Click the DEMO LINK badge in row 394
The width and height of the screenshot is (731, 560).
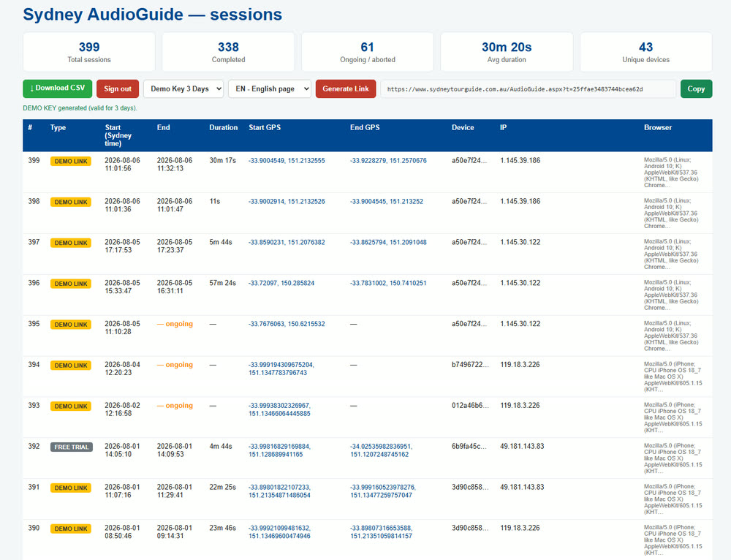pos(71,366)
